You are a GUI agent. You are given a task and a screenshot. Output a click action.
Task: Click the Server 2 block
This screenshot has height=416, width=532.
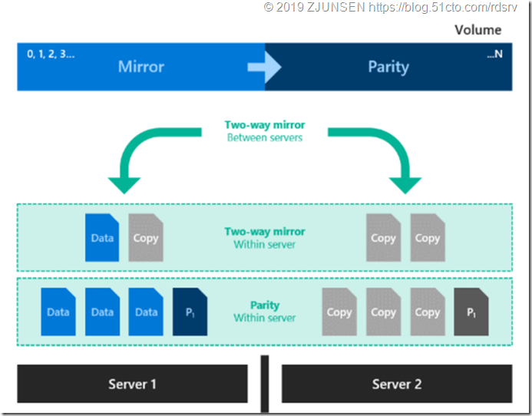coord(397,384)
